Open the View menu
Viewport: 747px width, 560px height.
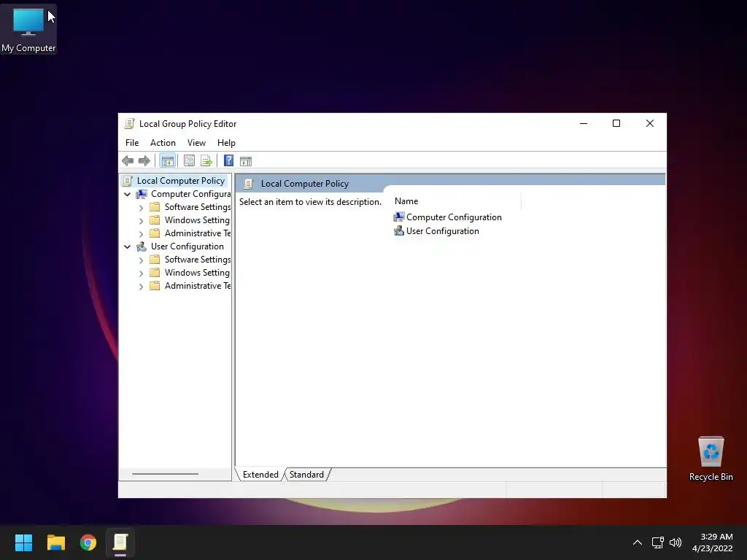196,143
